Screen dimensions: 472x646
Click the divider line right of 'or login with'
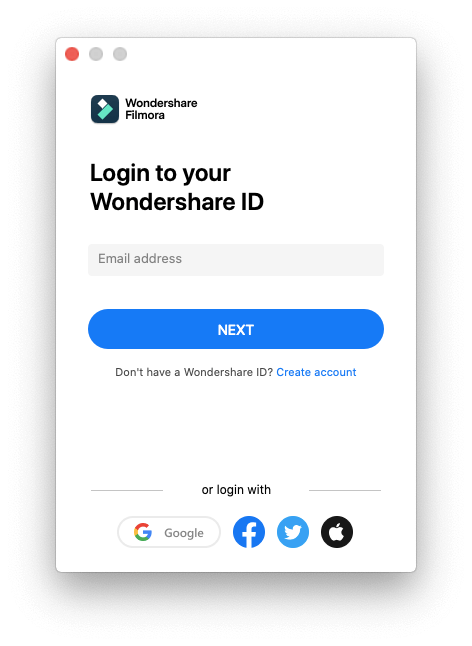pyautogui.click(x=345, y=490)
